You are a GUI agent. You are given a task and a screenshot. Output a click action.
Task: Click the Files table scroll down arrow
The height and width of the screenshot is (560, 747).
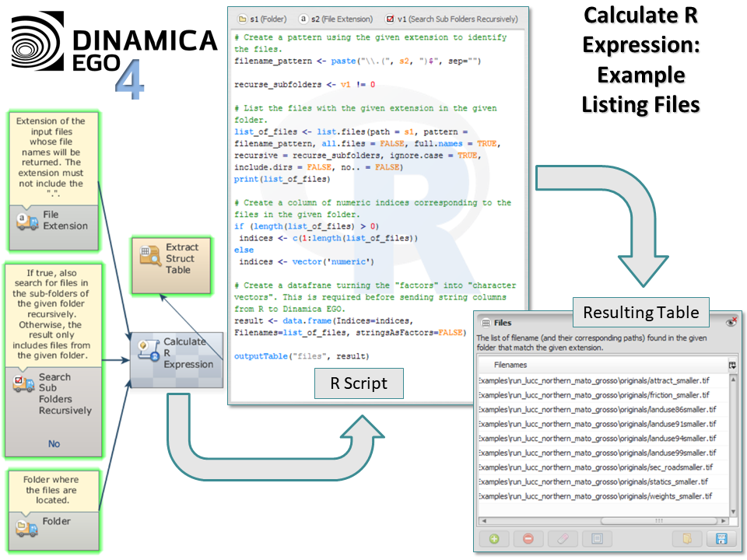733,512
